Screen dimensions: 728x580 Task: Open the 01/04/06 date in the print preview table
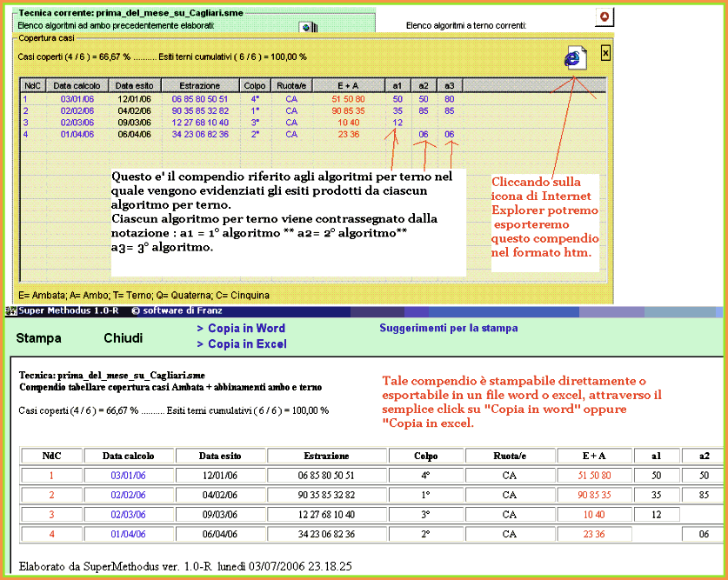coord(128,534)
